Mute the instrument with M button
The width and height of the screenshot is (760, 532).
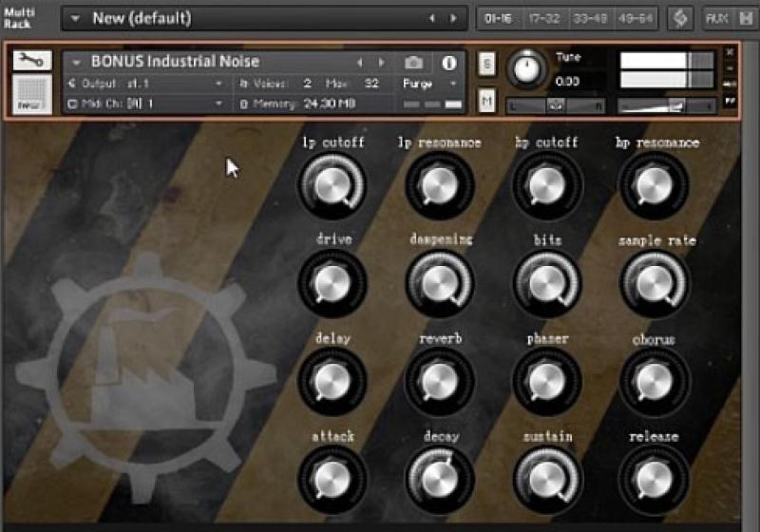(486, 101)
